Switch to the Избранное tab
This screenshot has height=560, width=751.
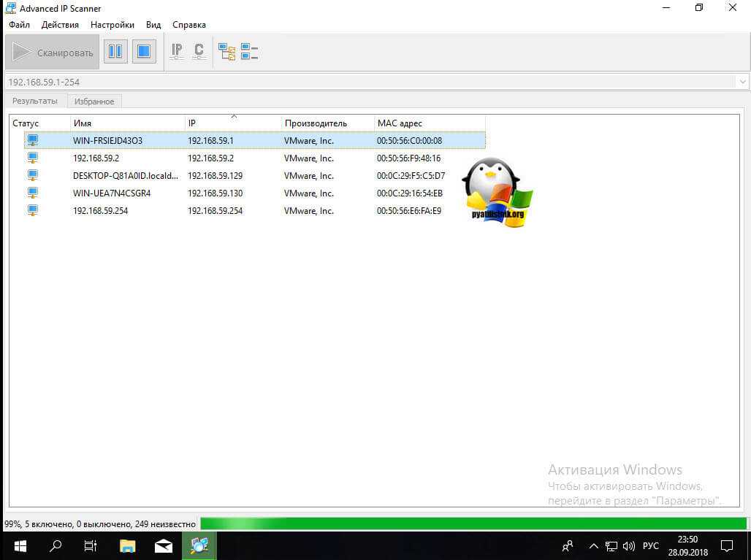click(x=94, y=101)
